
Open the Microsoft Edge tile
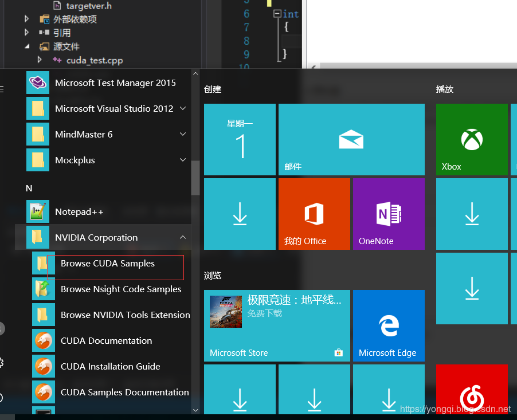coord(389,325)
